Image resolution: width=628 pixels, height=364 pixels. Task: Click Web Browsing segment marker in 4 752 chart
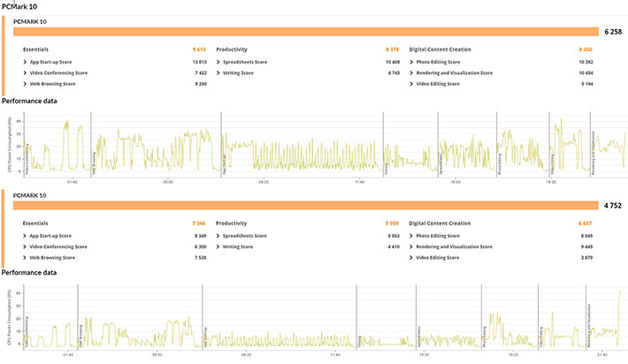pos(80,336)
